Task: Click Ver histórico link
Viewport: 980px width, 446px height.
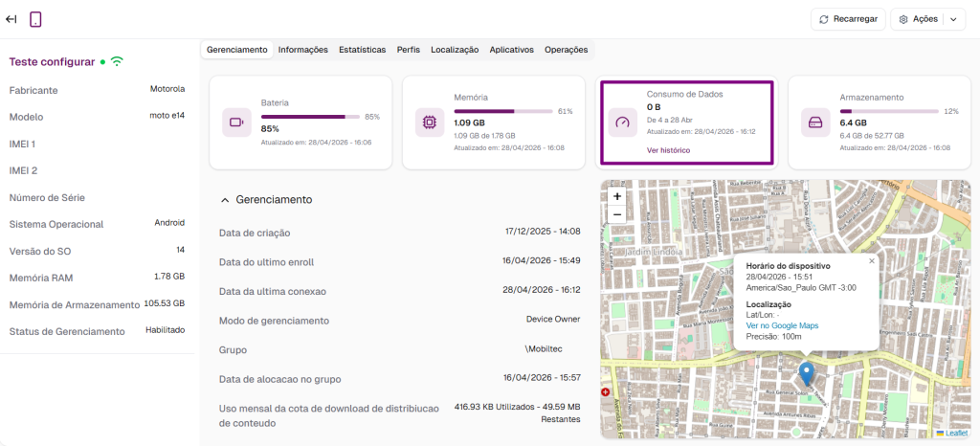Action: coord(668,150)
